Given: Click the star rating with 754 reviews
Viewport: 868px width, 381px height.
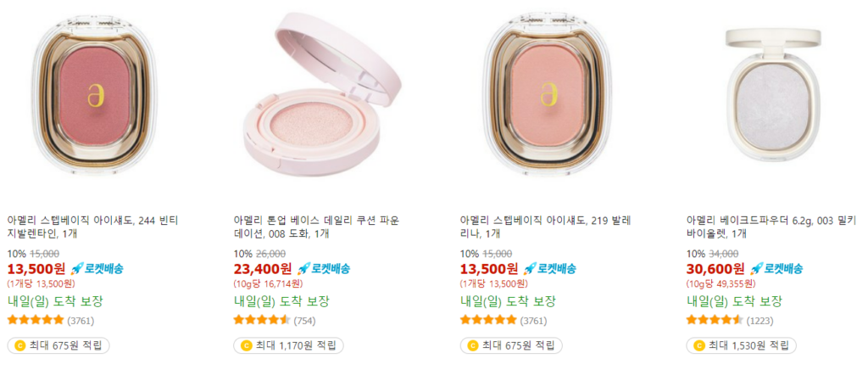Looking at the screenshot, I should coord(262,320).
